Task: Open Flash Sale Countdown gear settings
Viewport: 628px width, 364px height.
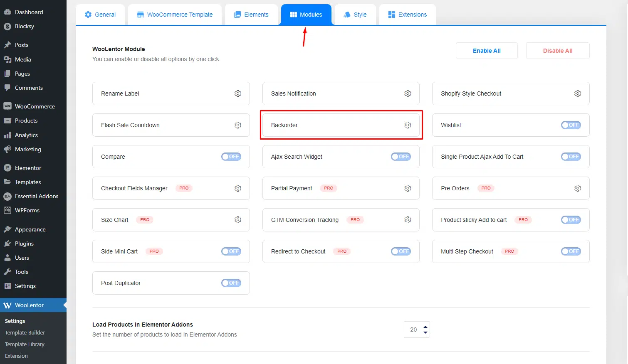Action: [x=238, y=125]
